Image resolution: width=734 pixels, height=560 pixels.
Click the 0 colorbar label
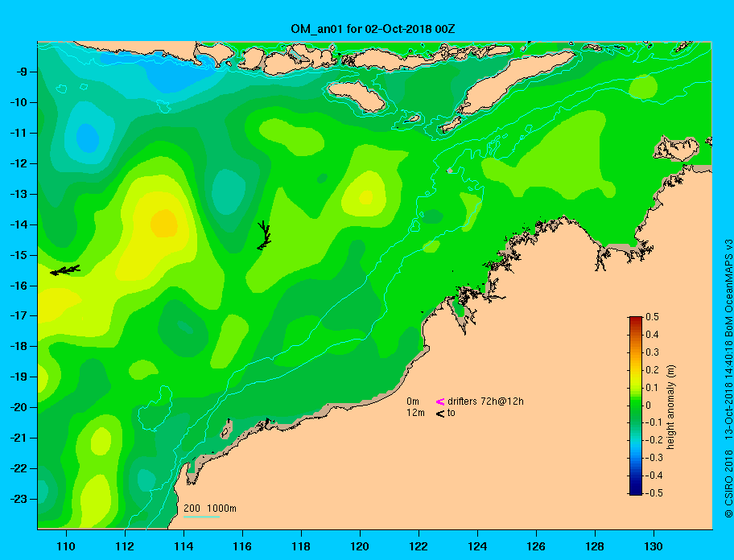pyautogui.click(x=649, y=406)
